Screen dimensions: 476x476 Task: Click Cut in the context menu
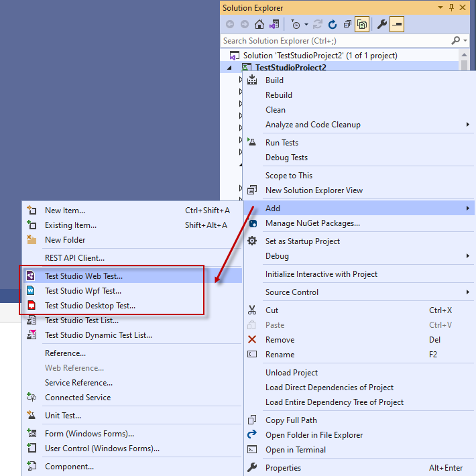click(359, 310)
